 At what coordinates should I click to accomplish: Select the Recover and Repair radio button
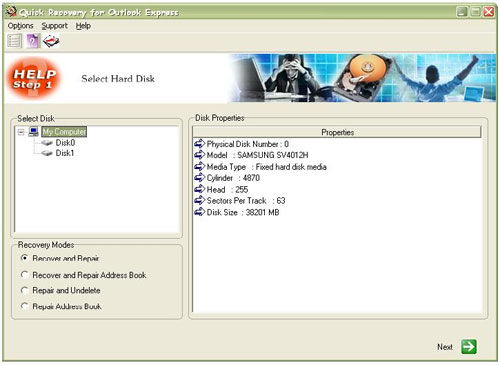24,258
